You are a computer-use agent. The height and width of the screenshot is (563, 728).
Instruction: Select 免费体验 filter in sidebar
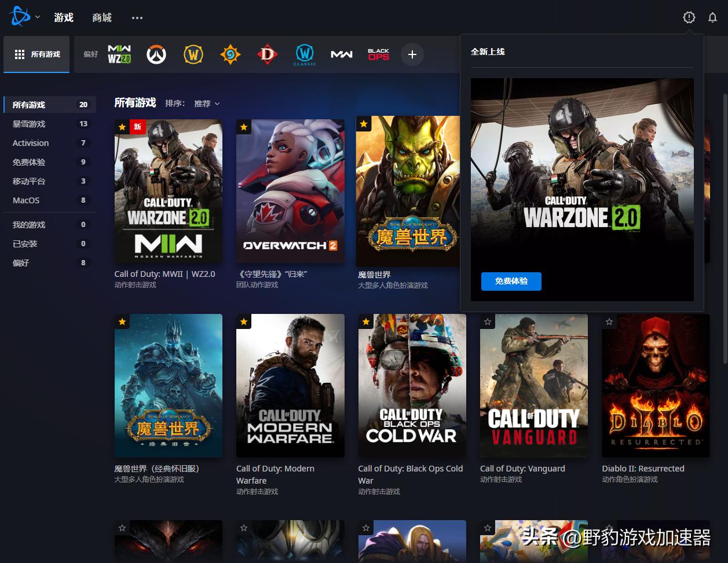pyautogui.click(x=50, y=162)
